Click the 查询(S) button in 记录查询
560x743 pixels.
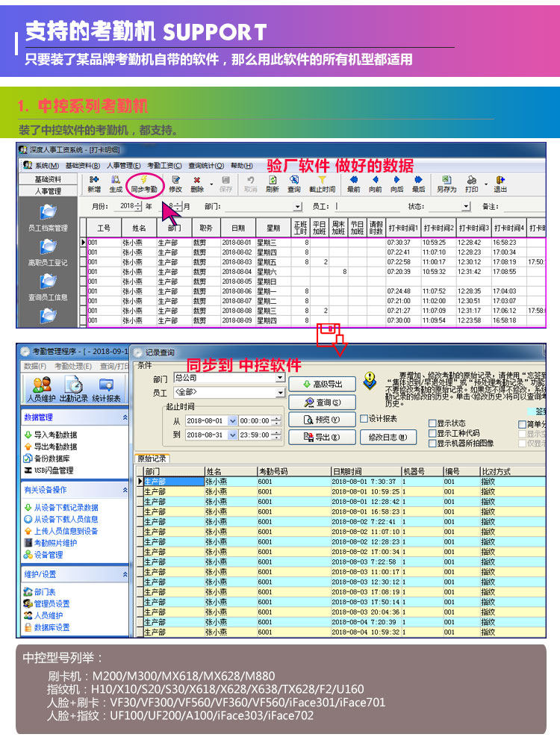click(322, 402)
